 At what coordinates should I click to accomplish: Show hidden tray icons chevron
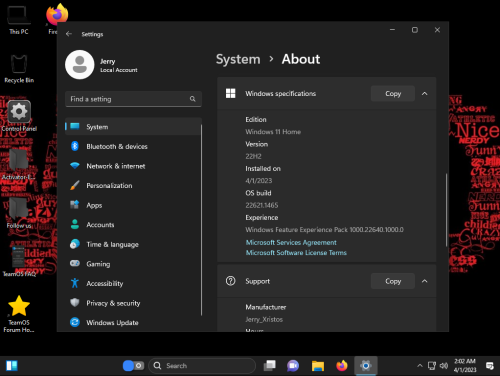click(420, 366)
